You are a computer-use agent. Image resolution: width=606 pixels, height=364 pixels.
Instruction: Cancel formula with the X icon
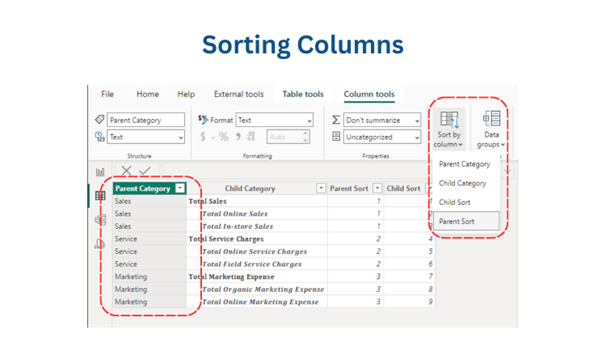(x=126, y=170)
